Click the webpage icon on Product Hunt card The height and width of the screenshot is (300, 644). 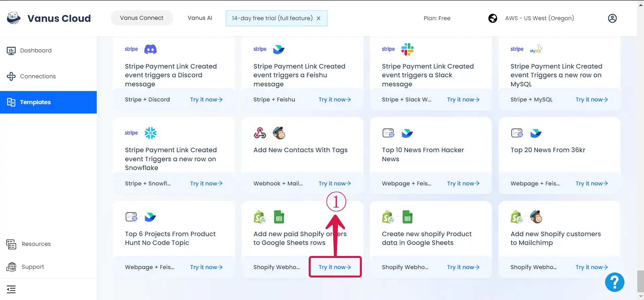[x=131, y=217]
